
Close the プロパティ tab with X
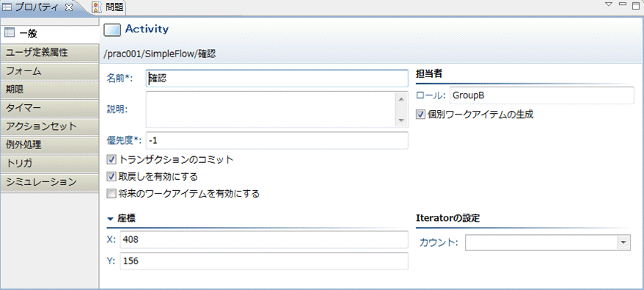point(69,7)
